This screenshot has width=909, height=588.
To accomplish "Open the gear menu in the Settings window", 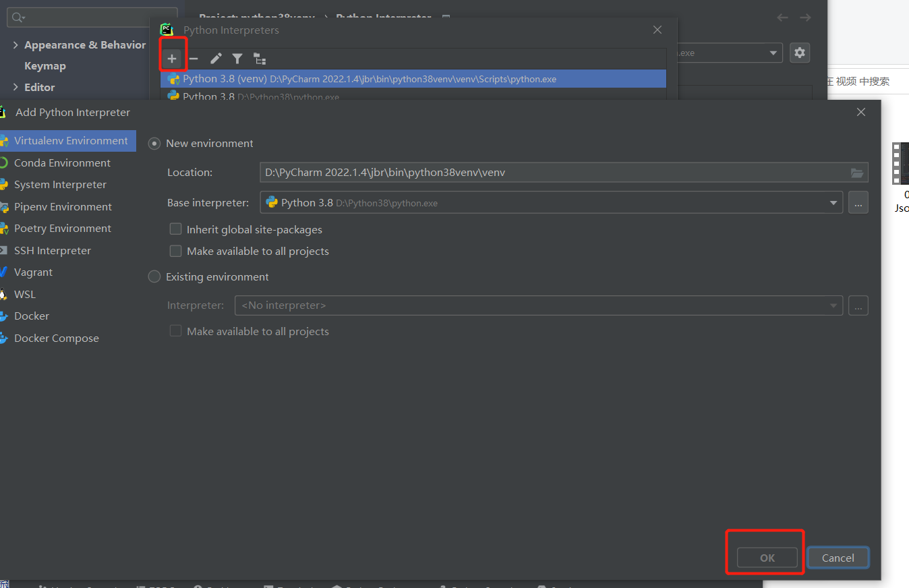I will tap(800, 53).
